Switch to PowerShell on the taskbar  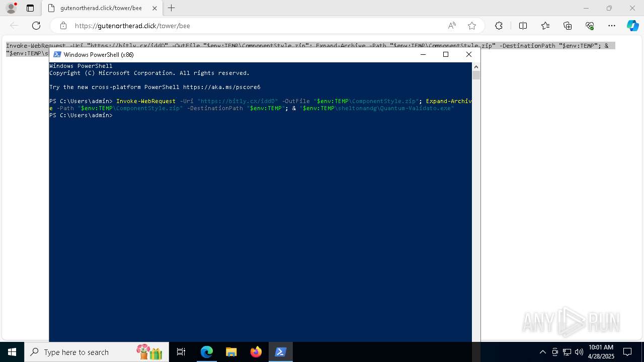point(281,352)
